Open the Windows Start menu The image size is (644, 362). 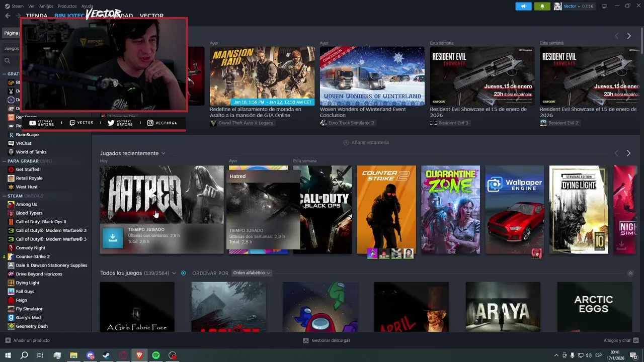(8, 355)
